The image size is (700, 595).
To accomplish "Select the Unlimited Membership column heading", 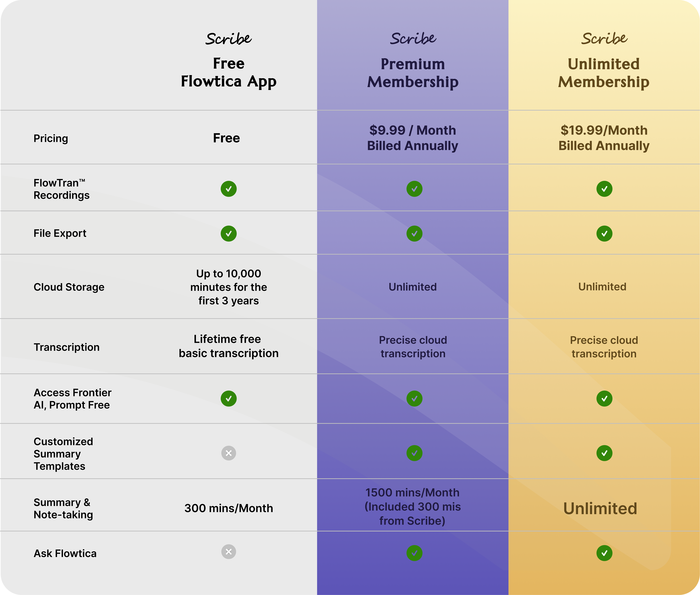I will point(604,73).
